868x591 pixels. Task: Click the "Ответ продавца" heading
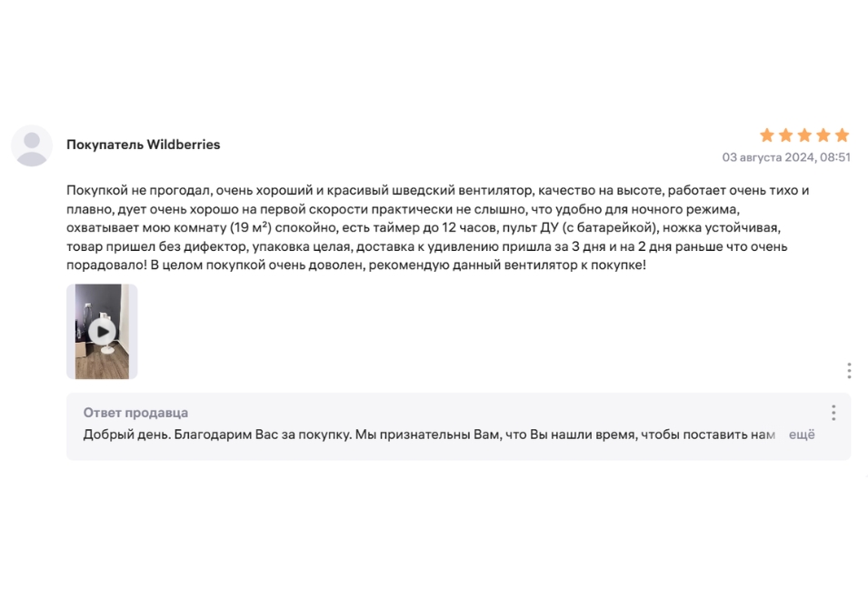pos(135,413)
